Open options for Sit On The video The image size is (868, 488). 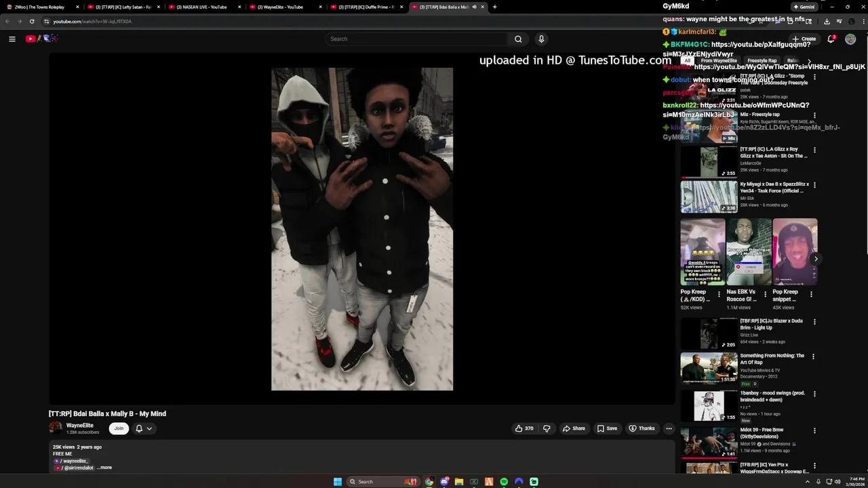click(814, 150)
